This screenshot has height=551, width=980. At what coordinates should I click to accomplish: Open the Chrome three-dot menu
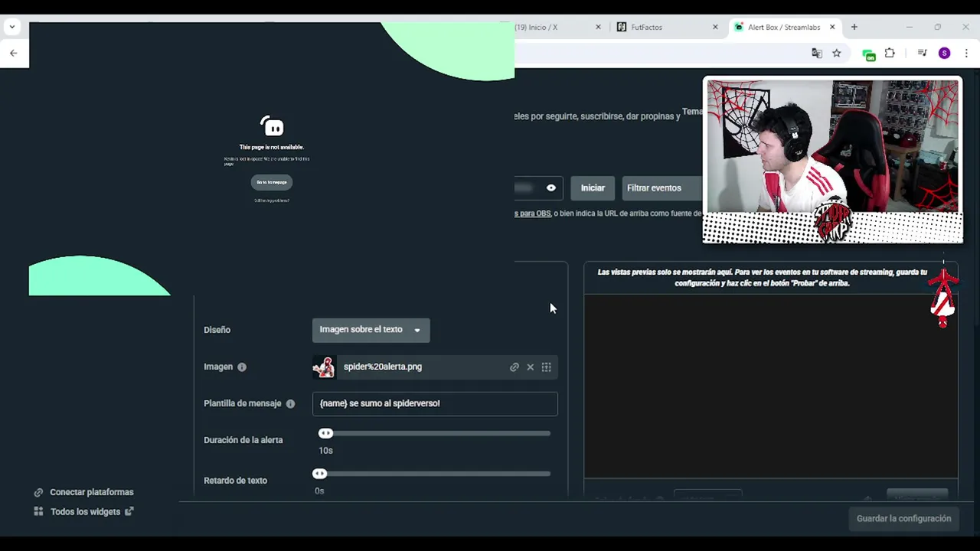966,53
